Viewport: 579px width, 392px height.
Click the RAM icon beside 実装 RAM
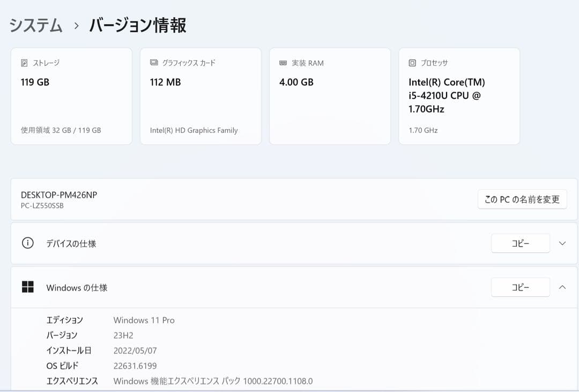point(283,63)
